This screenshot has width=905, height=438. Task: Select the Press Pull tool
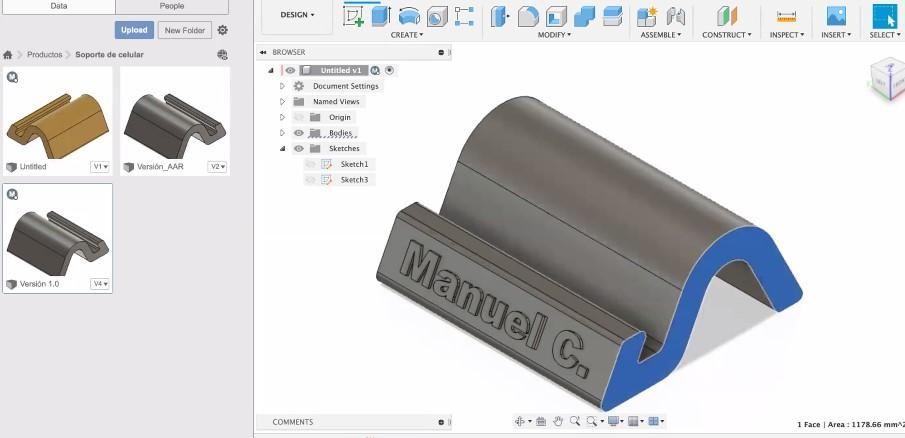[499, 16]
